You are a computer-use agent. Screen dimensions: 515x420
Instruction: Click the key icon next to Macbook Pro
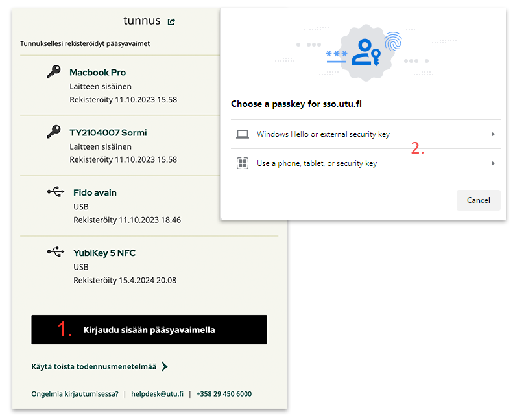pos(54,72)
